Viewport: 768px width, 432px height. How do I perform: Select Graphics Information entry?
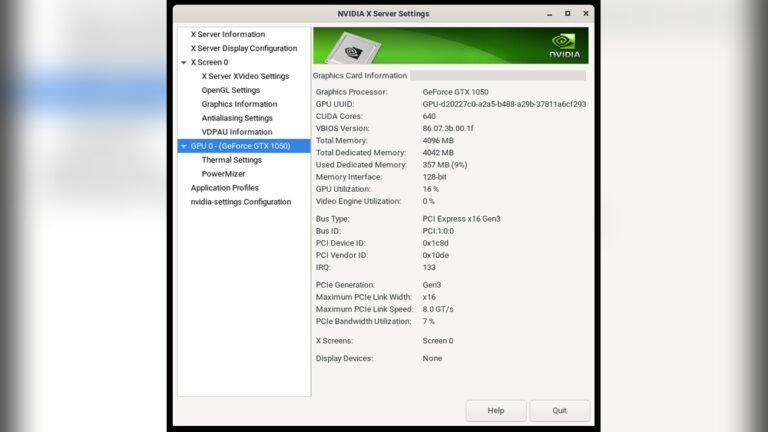239,104
